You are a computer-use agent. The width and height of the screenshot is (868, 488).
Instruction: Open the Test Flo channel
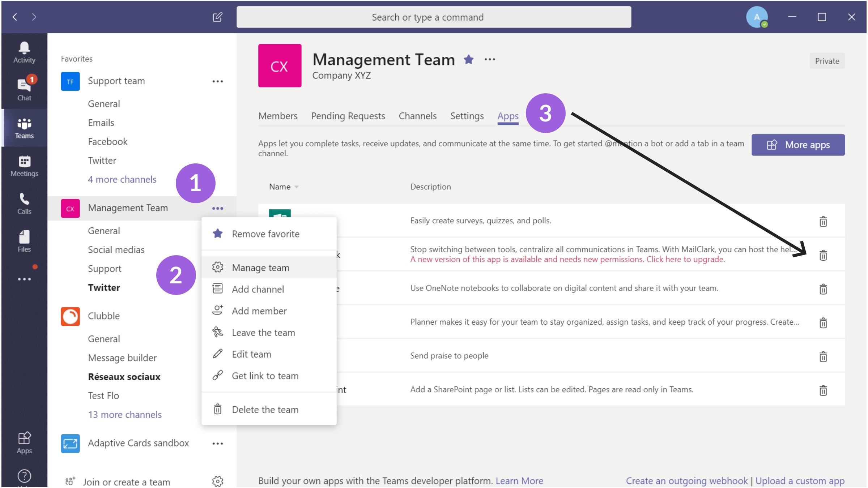pyautogui.click(x=103, y=395)
